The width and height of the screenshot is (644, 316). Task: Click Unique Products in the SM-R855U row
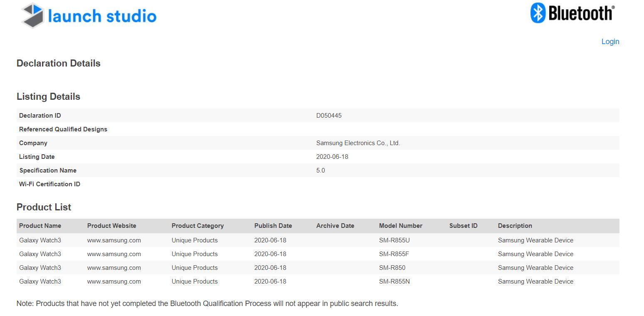tap(195, 240)
